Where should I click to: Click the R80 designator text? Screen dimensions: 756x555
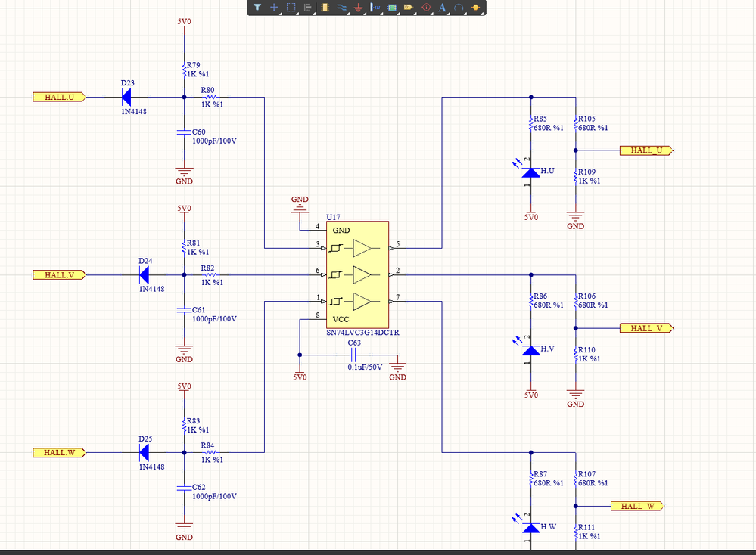click(208, 90)
